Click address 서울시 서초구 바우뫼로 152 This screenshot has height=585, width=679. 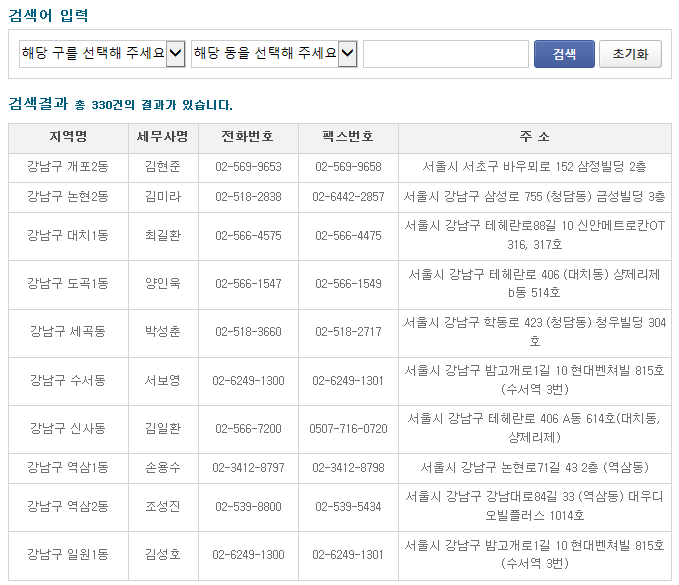point(535,167)
